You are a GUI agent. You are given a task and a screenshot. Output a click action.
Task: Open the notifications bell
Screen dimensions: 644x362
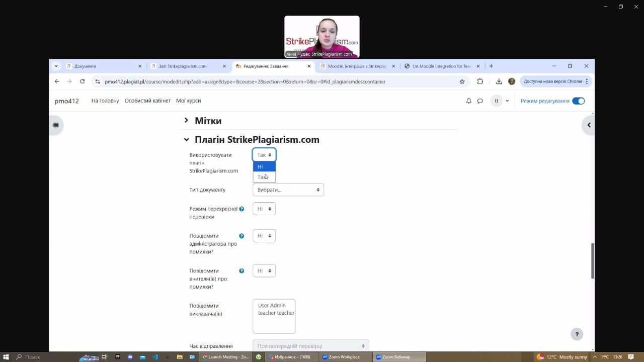click(x=468, y=101)
